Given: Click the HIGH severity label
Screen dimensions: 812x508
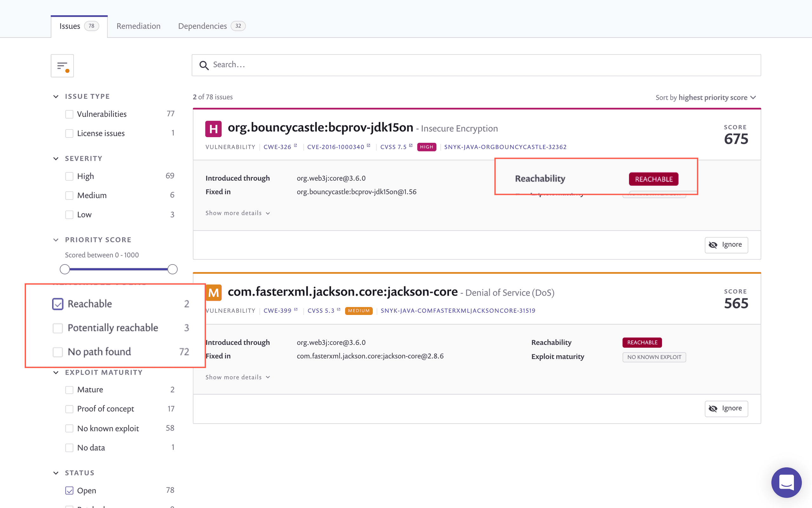Looking at the screenshot, I should point(427,147).
